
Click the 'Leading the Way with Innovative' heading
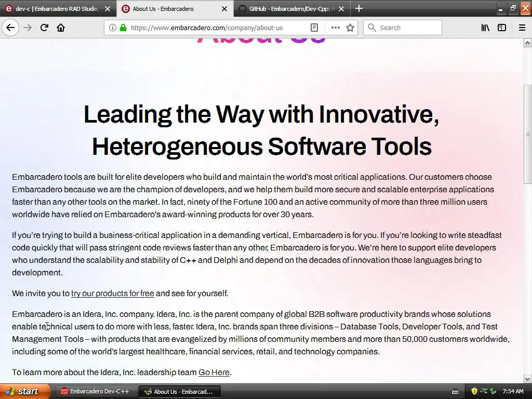[x=261, y=115]
